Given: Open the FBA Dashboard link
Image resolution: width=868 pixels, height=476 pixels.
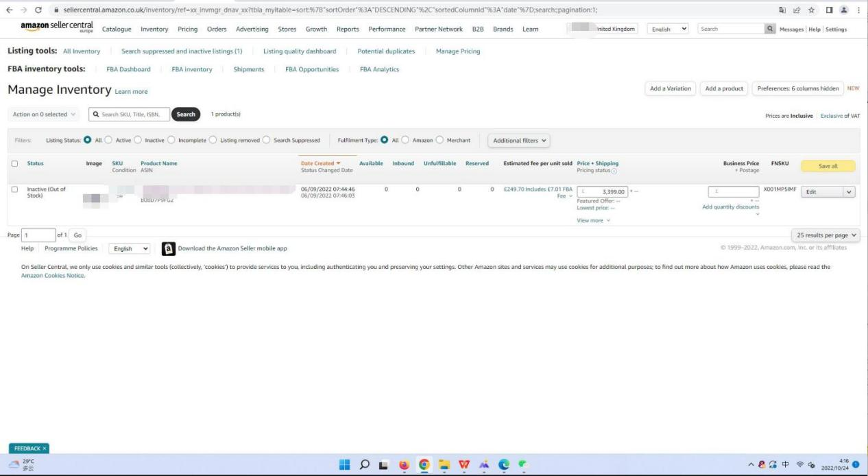Looking at the screenshot, I should tap(128, 69).
